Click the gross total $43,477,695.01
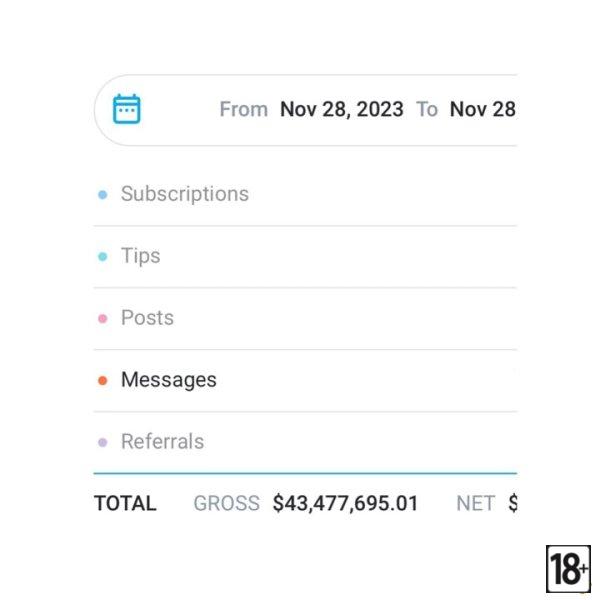Image resolution: width=600 pixels, height=600 pixels. click(345, 503)
